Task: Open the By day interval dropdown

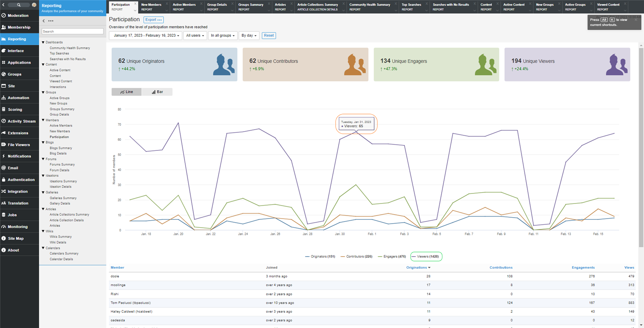Action: point(249,36)
